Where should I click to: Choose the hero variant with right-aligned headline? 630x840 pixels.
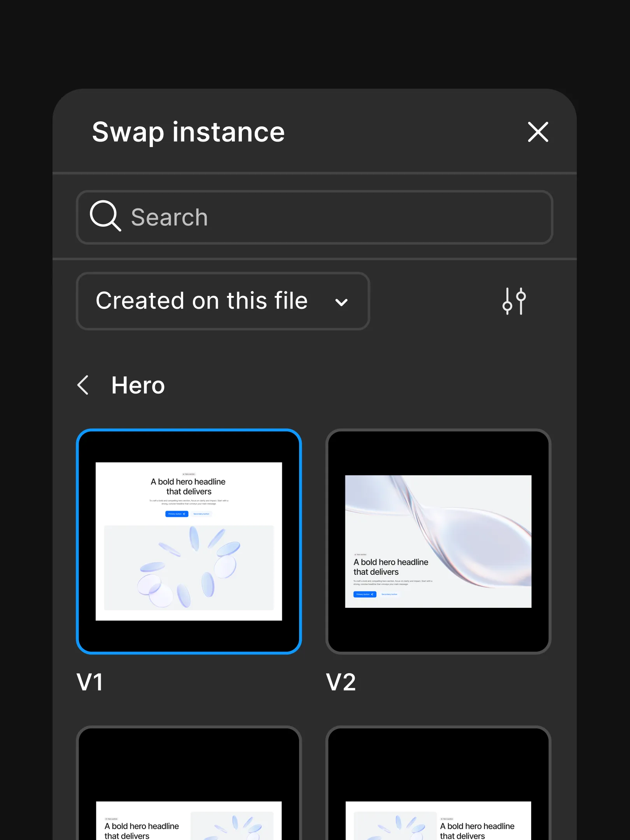click(x=438, y=783)
